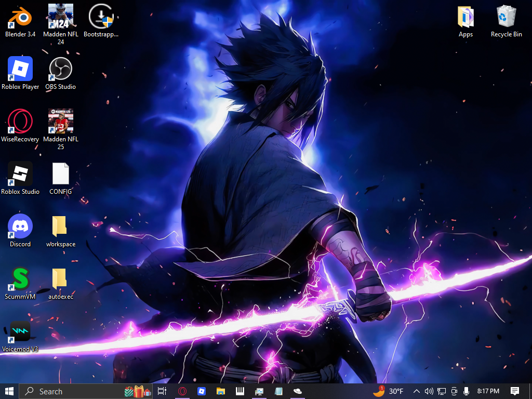Viewport: 532px width, 399px height.
Task: Open network settings from the tray
Action: pyautogui.click(x=442, y=391)
